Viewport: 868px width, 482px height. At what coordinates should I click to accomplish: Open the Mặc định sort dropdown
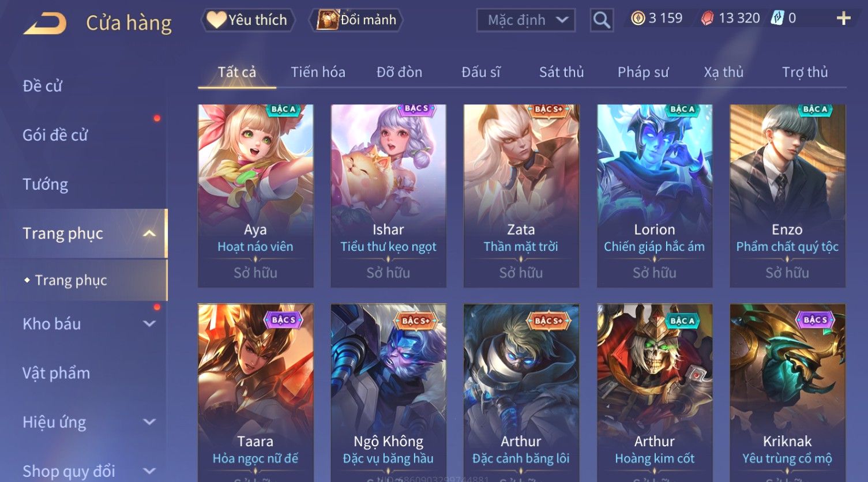[526, 20]
